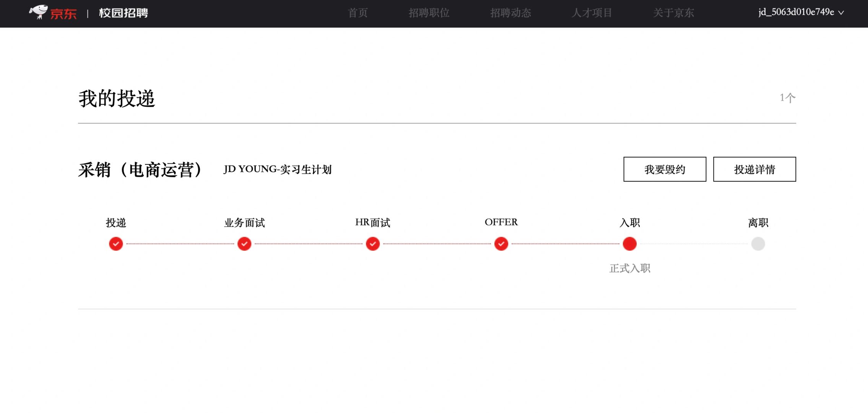This screenshot has height=413, width=868.
Task: Open 投递详情 for the application
Action: tap(754, 169)
